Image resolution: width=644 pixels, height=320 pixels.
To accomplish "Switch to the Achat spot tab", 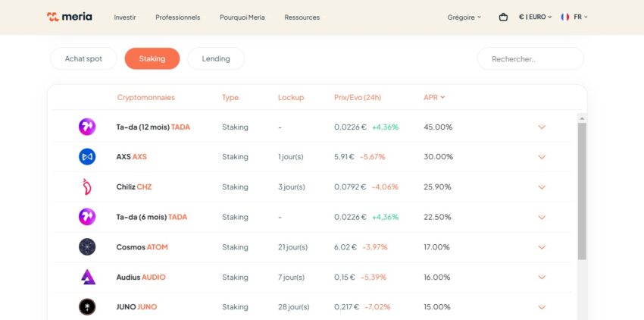I will click(x=83, y=58).
